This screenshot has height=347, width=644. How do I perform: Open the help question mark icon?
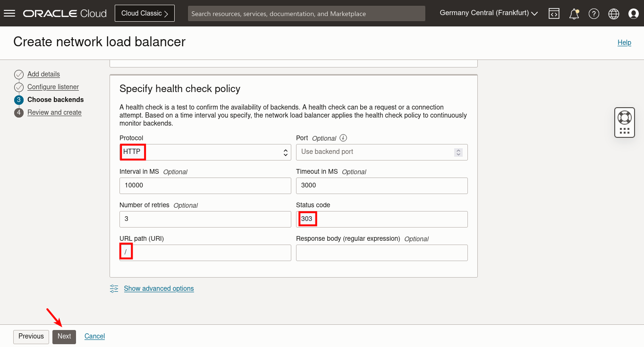point(593,13)
